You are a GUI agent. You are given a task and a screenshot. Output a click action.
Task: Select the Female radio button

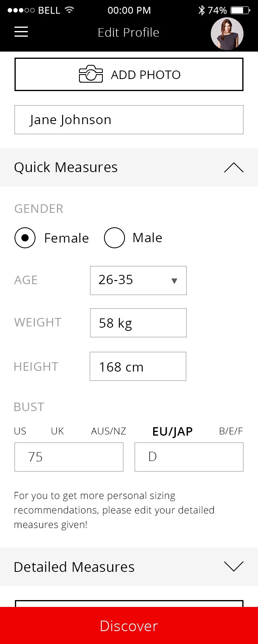tap(25, 238)
